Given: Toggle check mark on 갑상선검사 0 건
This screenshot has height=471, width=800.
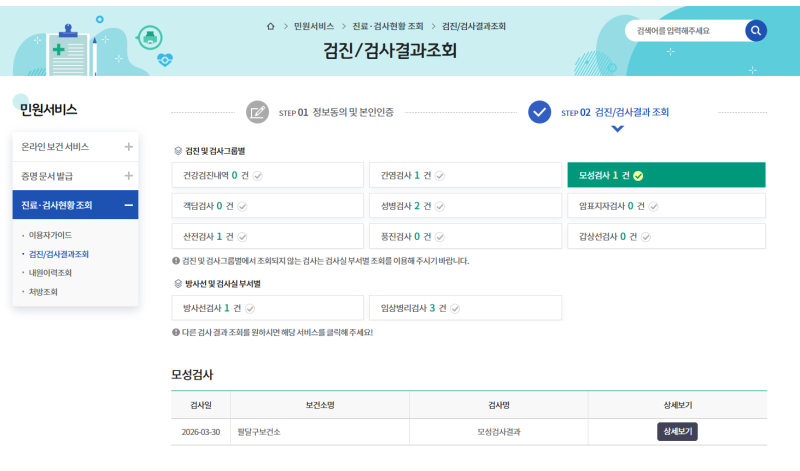Looking at the screenshot, I should point(645,237).
